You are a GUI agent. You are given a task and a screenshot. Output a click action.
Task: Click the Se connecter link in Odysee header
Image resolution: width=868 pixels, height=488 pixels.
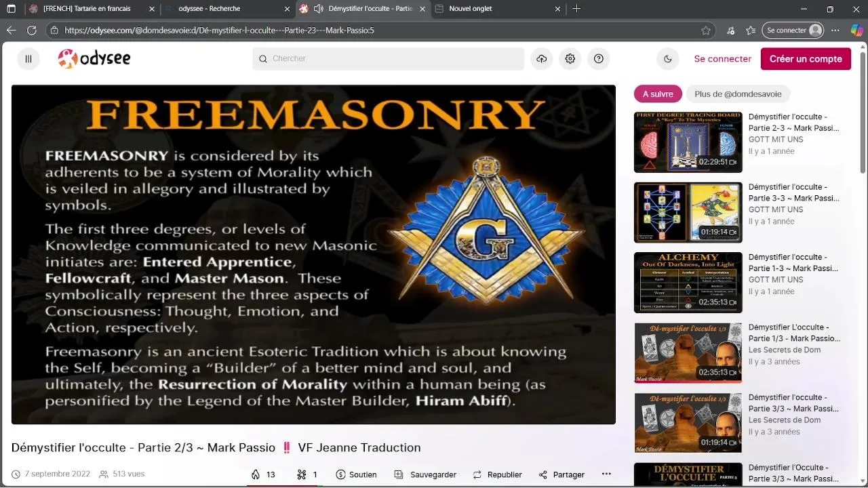pyautogui.click(x=722, y=59)
